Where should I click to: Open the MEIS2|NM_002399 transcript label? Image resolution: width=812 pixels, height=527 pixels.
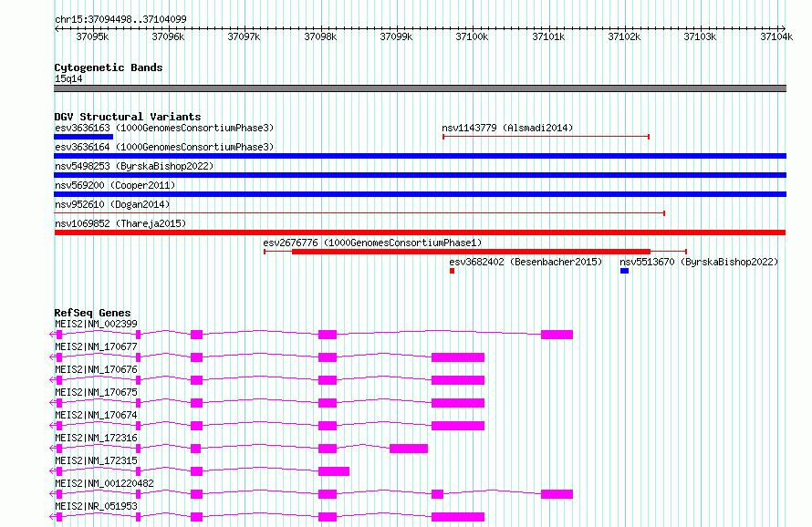click(97, 324)
